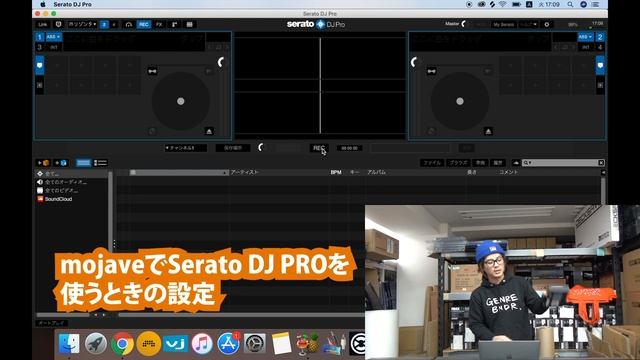
Task: Click the left deck censor icon below platter
Action: coord(152,131)
